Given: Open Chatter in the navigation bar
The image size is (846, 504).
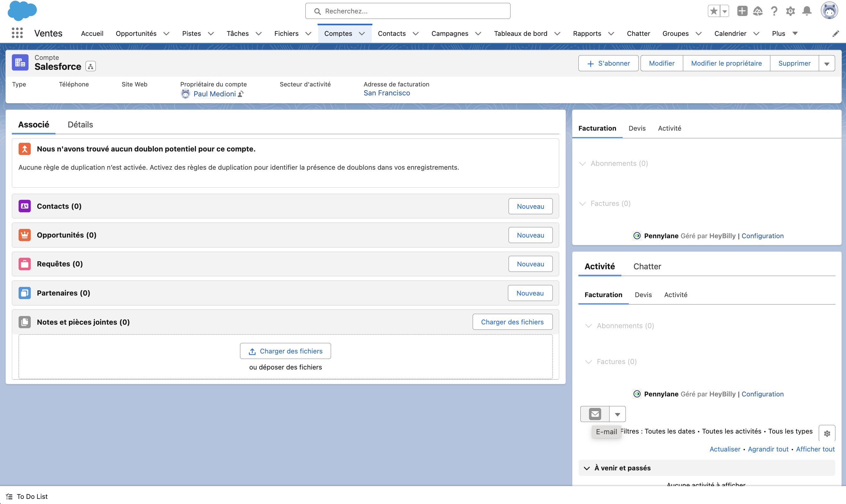Looking at the screenshot, I should [x=638, y=33].
